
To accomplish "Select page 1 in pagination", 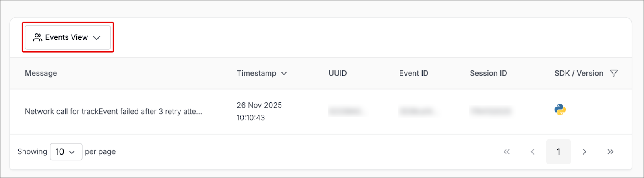I will [558, 152].
